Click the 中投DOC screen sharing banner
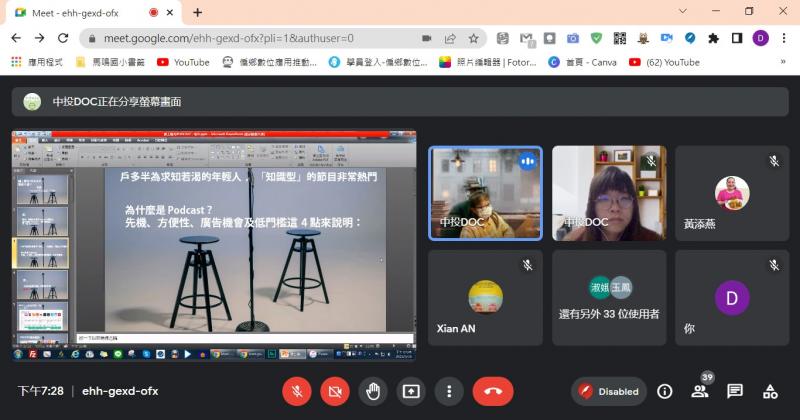 click(x=400, y=102)
